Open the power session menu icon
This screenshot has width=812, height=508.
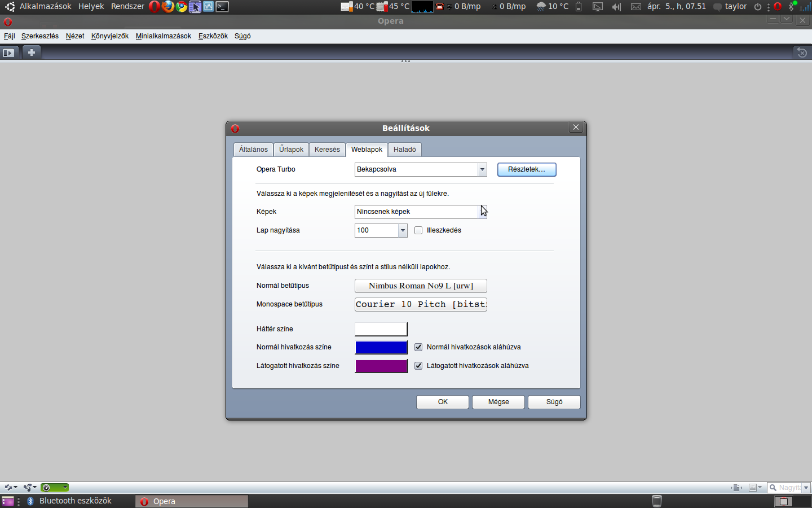point(758,7)
